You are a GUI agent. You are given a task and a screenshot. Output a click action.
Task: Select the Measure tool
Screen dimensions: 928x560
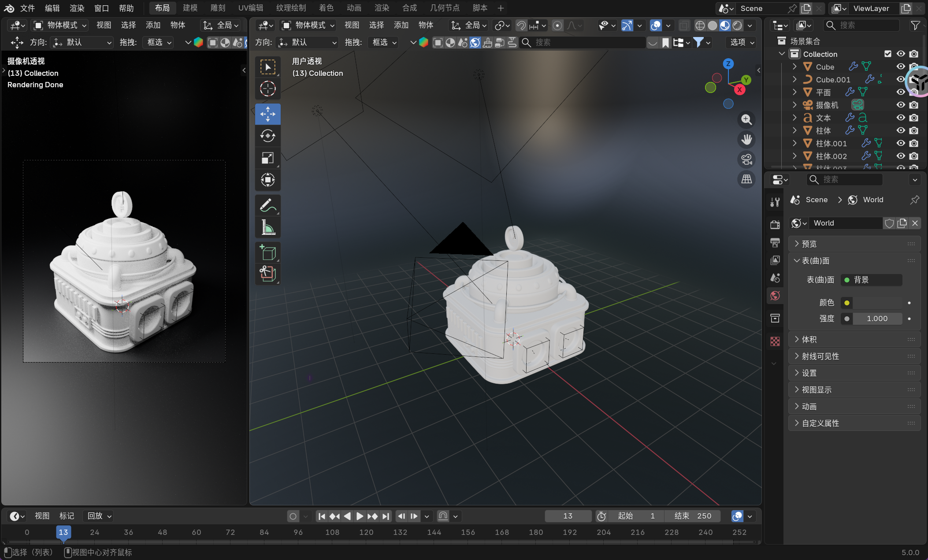pyautogui.click(x=267, y=227)
